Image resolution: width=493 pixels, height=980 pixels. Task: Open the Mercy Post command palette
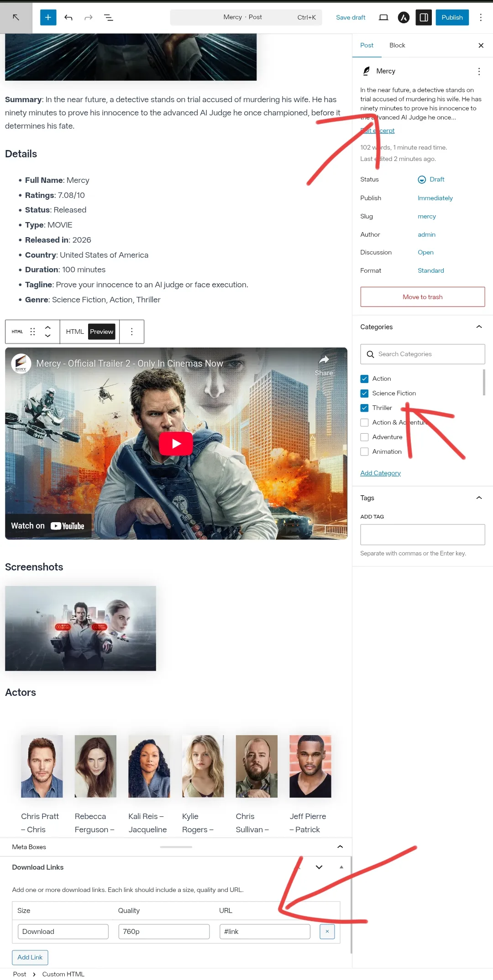click(x=246, y=17)
